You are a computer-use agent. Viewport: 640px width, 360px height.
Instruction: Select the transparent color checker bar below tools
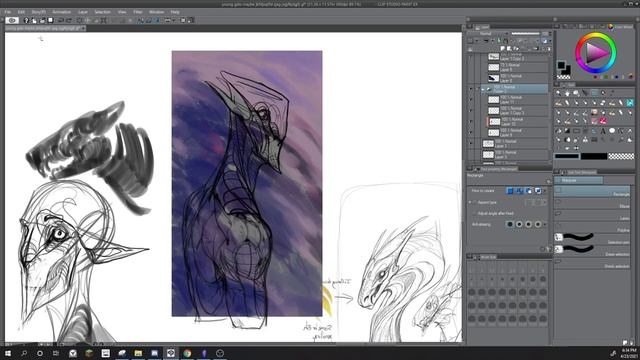(621, 156)
